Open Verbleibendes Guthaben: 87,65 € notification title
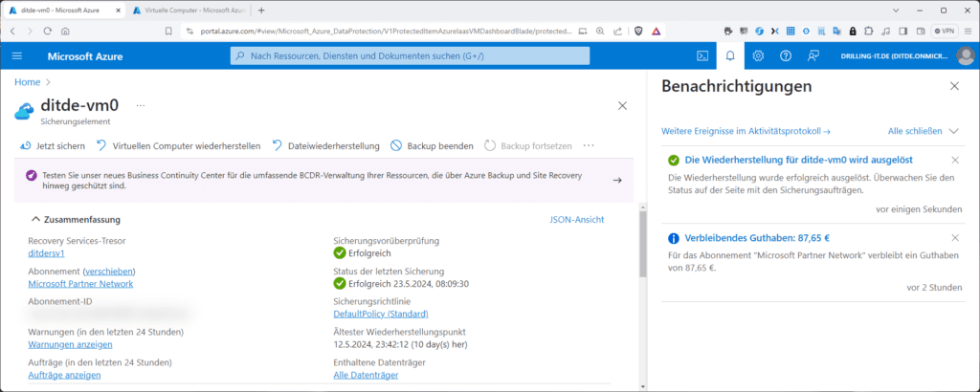This screenshot has height=392, width=980. pos(758,238)
